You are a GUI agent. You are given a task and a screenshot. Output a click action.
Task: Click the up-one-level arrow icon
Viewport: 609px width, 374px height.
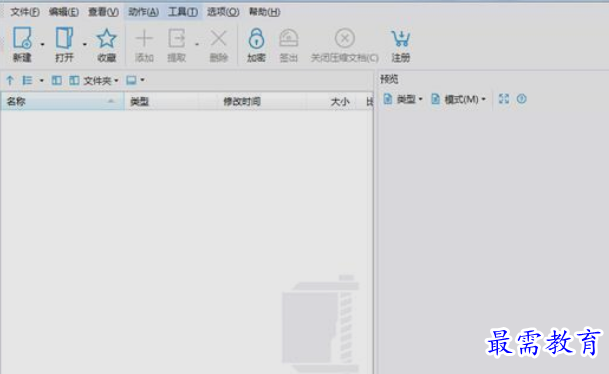[10, 80]
